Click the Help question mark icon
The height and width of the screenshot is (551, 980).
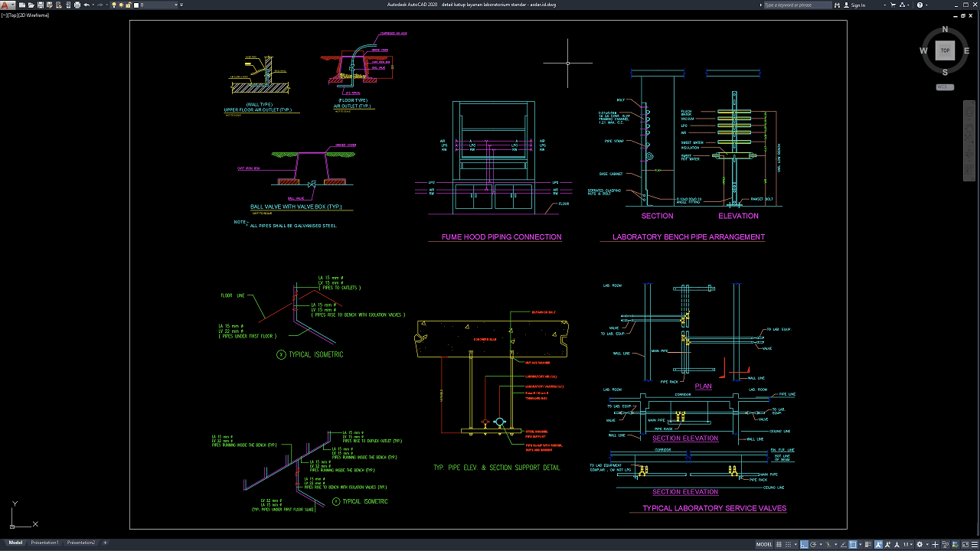(920, 5)
